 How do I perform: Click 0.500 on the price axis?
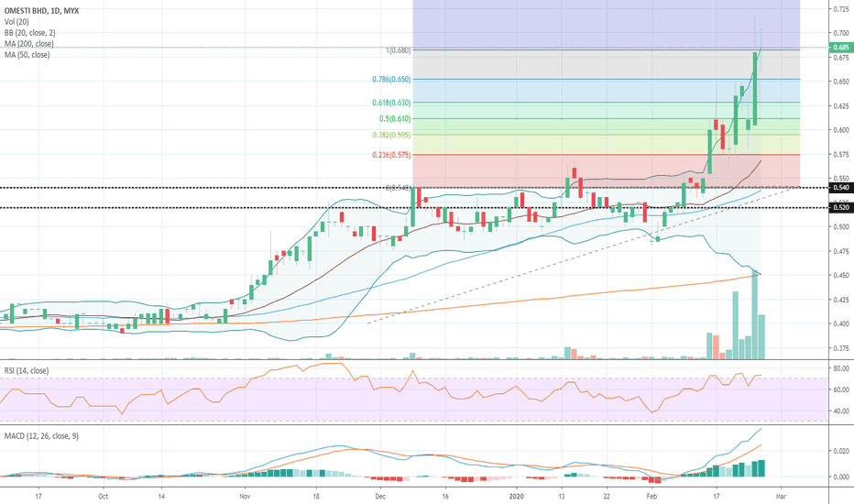coord(841,226)
